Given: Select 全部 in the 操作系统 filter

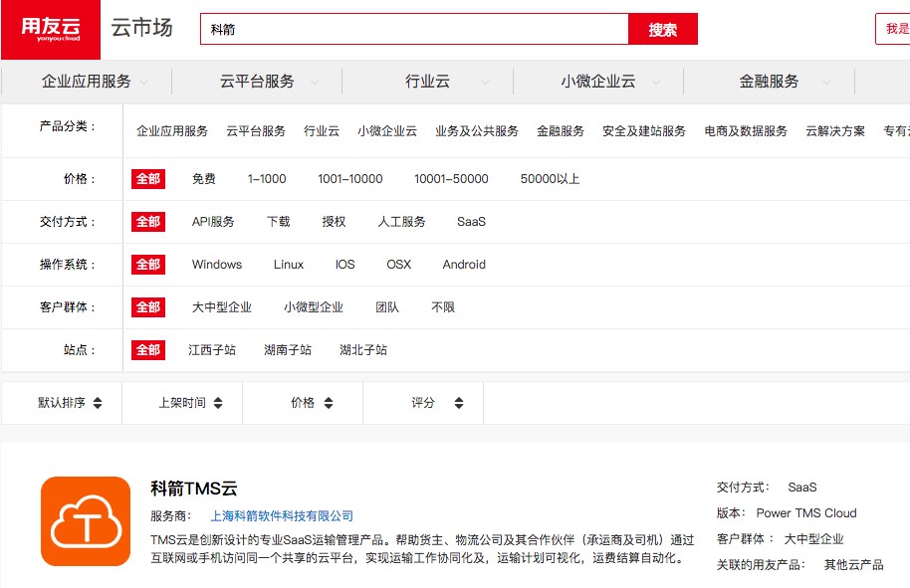Looking at the screenshot, I should click(148, 265).
